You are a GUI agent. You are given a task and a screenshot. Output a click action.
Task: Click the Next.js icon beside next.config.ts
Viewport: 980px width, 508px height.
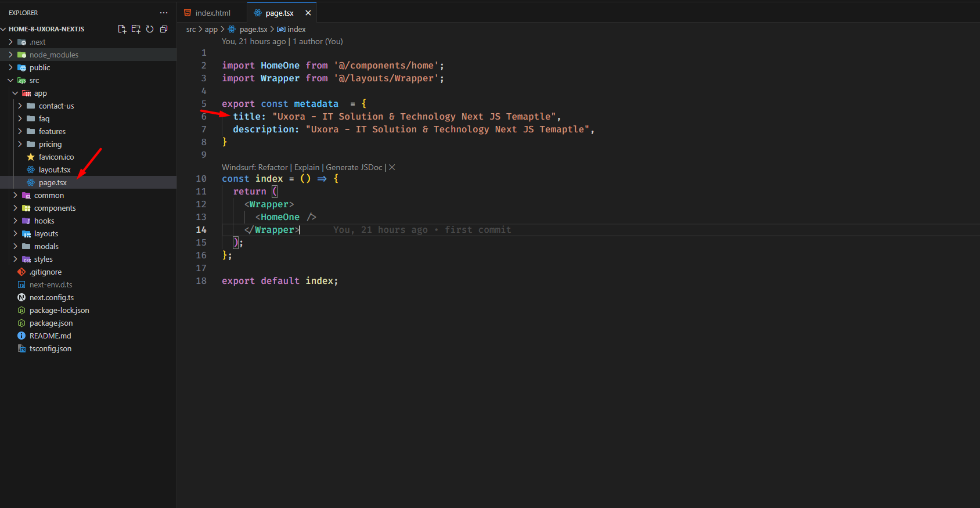(21, 297)
